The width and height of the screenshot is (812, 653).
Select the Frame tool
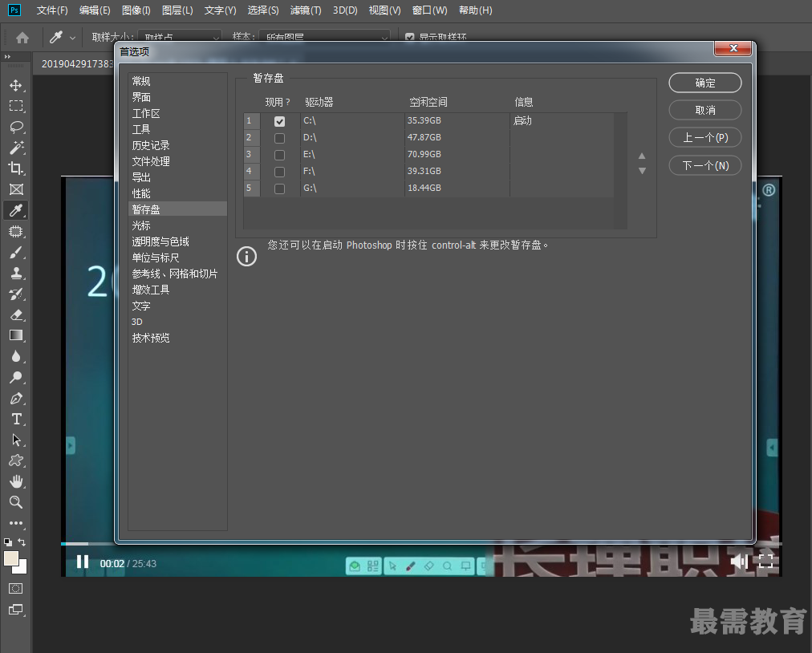[16, 189]
